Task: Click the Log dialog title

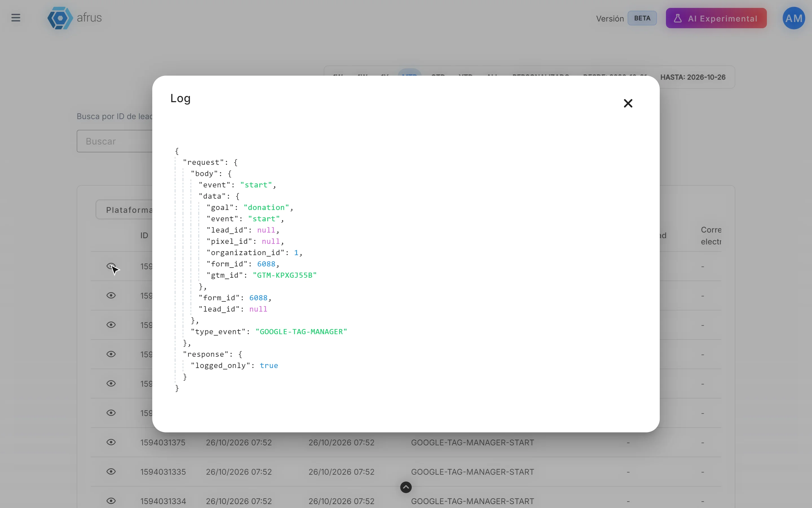Action: click(x=180, y=98)
